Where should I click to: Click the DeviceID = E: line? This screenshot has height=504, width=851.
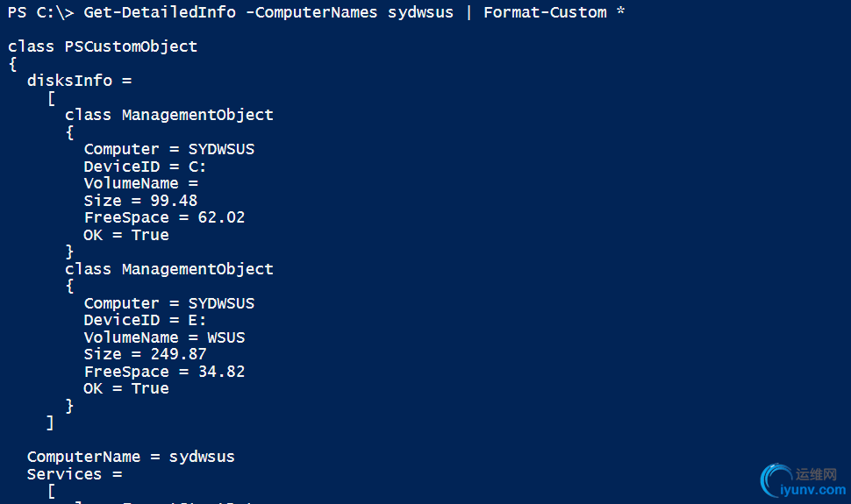[145, 320]
